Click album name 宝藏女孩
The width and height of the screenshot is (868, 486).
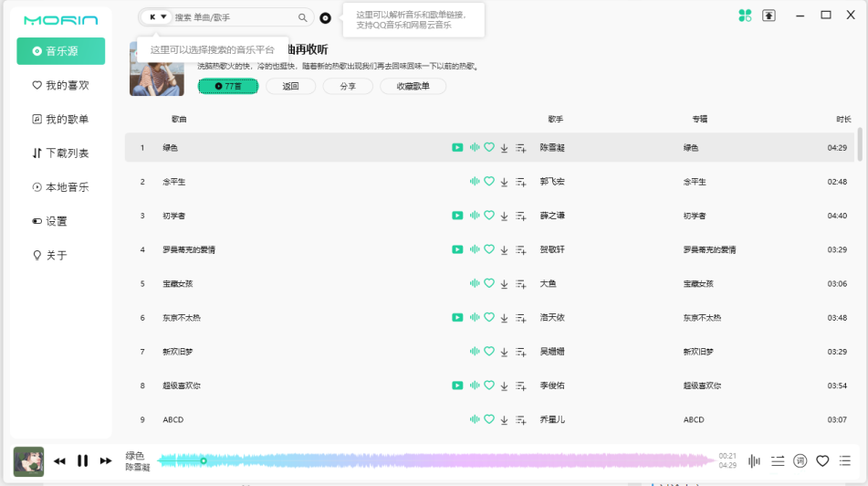[x=698, y=284]
